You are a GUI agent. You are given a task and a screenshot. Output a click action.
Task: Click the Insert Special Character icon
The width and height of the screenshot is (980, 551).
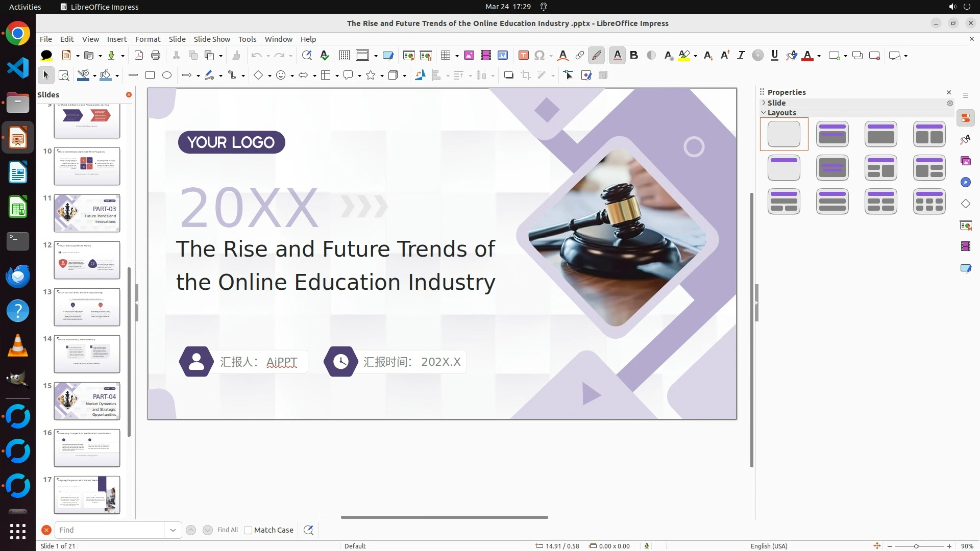tap(540, 56)
